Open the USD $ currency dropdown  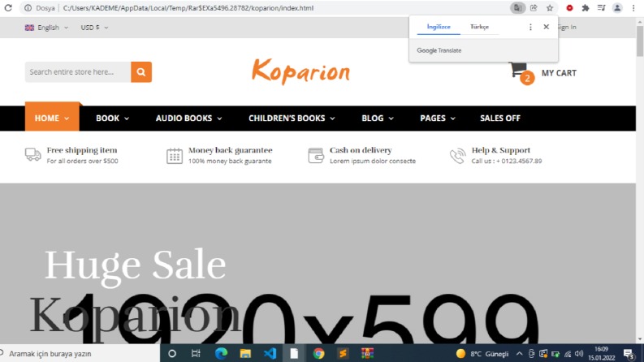tap(94, 28)
